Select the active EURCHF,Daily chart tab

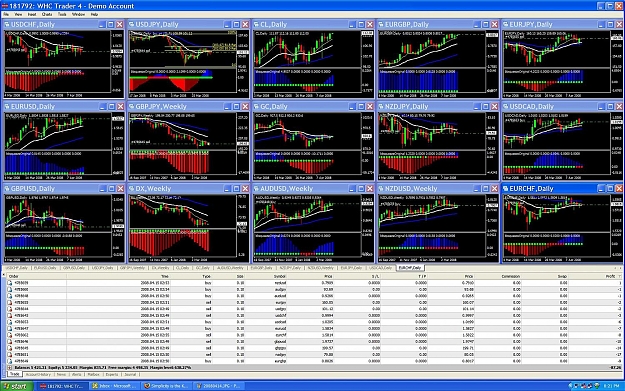click(x=410, y=268)
